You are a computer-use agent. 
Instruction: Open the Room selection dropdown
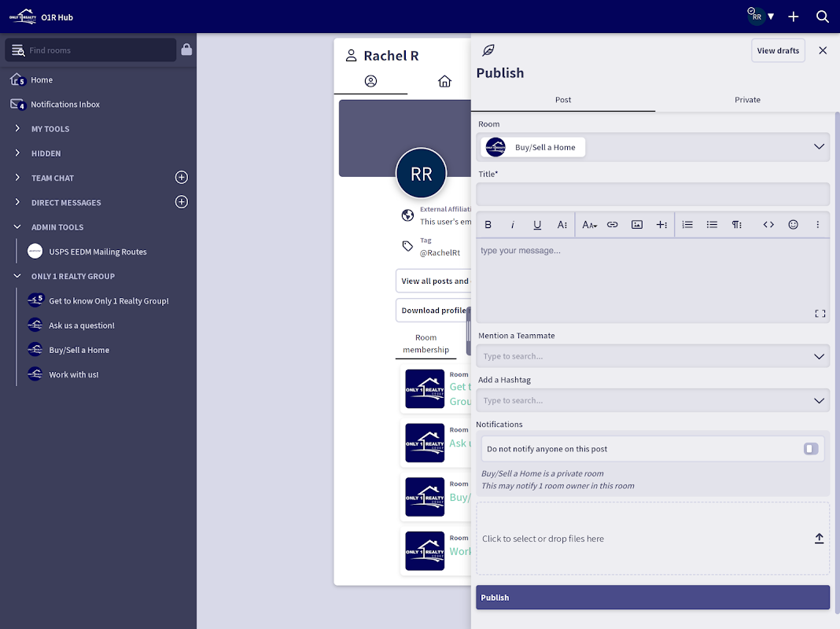tap(653, 147)
